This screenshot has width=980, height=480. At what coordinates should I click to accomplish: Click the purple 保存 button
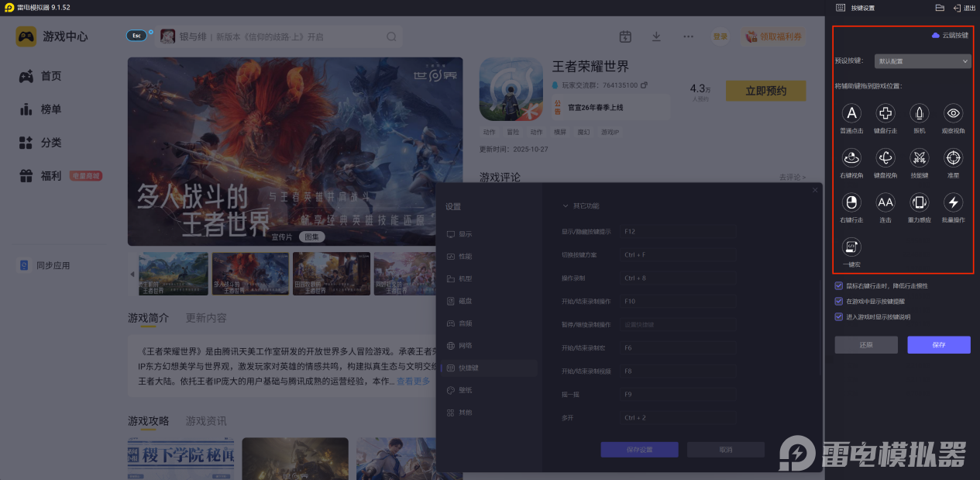[938, 345]
